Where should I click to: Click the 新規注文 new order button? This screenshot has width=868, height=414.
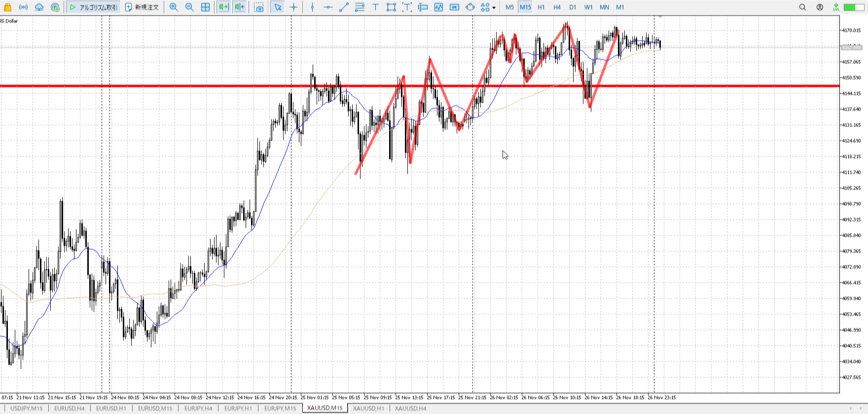(142, 7)
